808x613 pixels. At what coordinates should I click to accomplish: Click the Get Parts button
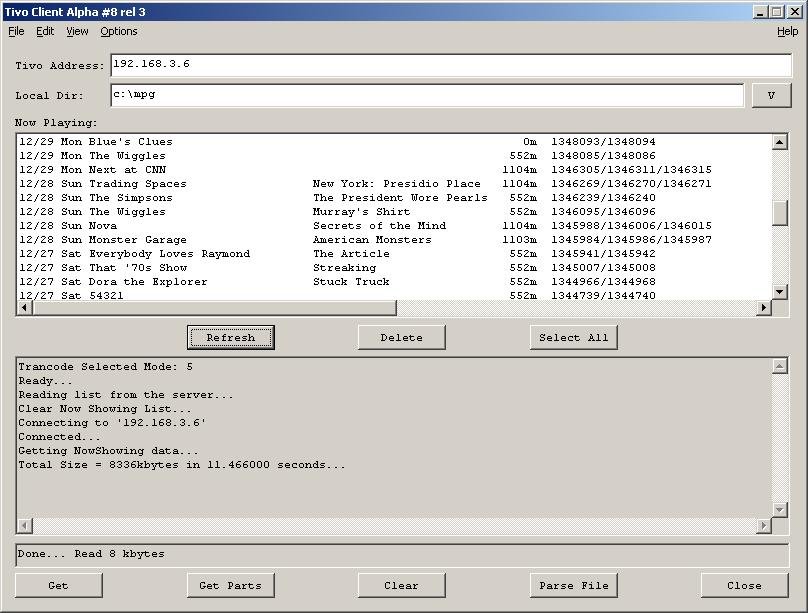(230, 585)
